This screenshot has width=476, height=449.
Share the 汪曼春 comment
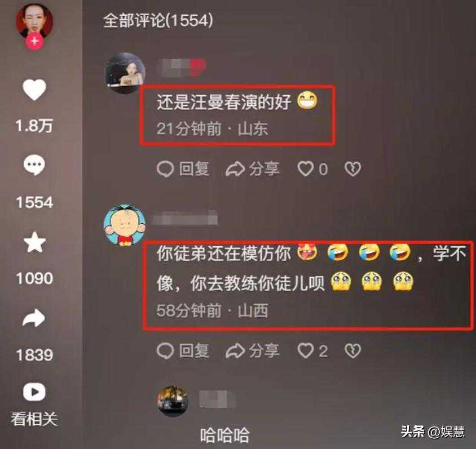[x=253, y=169]
